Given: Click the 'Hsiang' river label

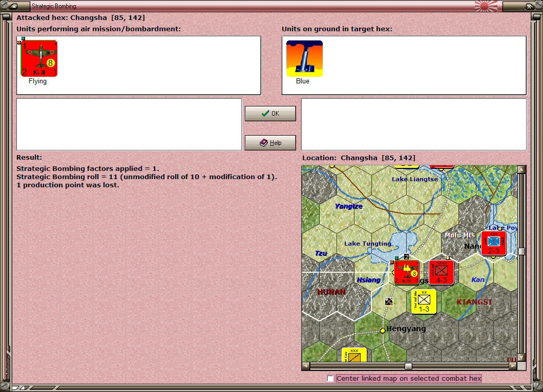Looking at the screenshot, I should tap(368, 280).
